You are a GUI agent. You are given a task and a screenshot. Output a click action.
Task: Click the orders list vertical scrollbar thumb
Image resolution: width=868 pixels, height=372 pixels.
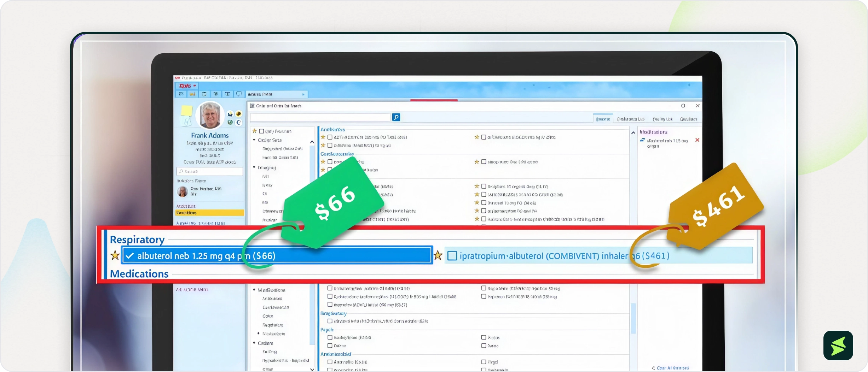pyautogui.click(x=633, y=318)
